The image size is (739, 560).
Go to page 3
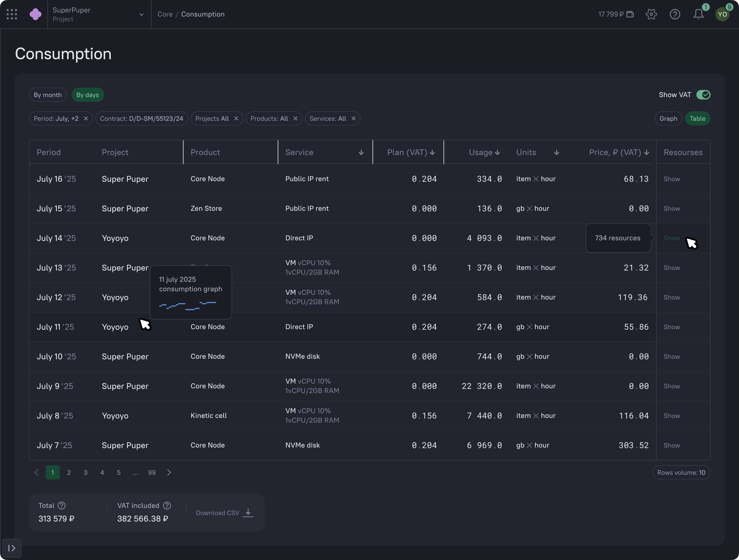tap(86, 472)
